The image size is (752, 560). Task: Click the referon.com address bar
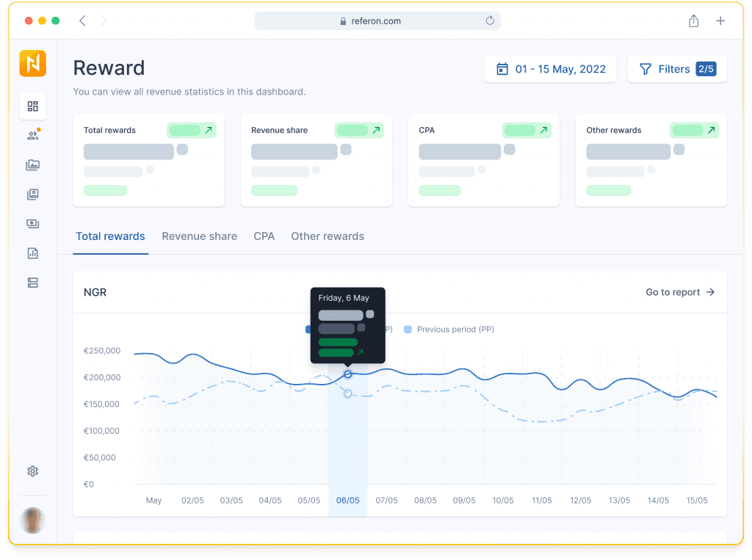[377, 21]
